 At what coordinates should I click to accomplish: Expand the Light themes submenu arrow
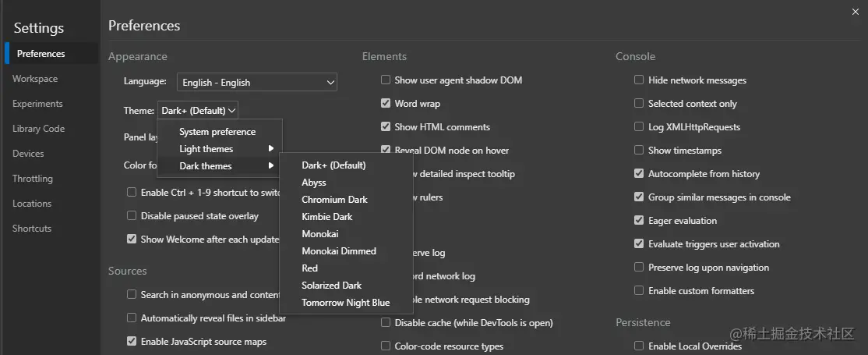pos(271,149)
